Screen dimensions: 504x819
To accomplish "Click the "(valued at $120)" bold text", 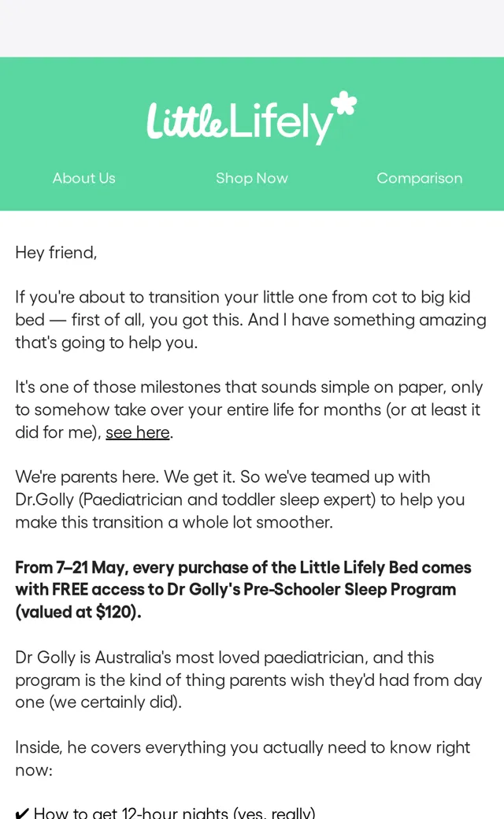I will (78, 612).
